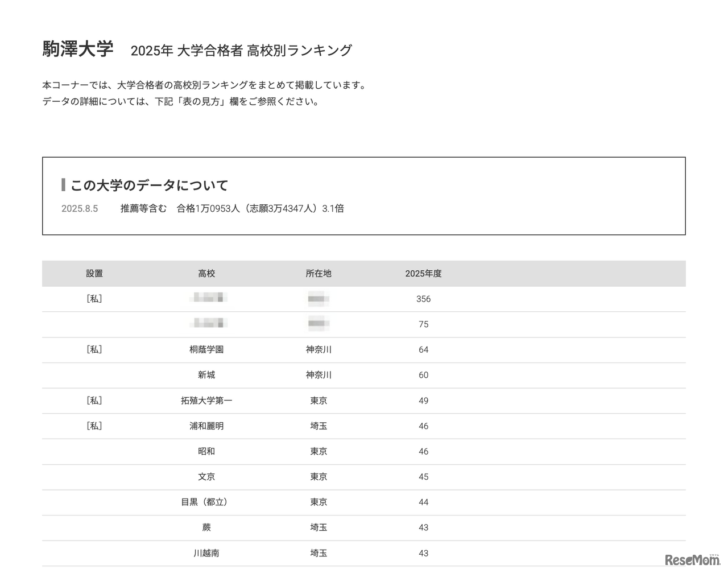Select the 所在地 column header
This screenshot has width=728, height=573.
point(318,274)
